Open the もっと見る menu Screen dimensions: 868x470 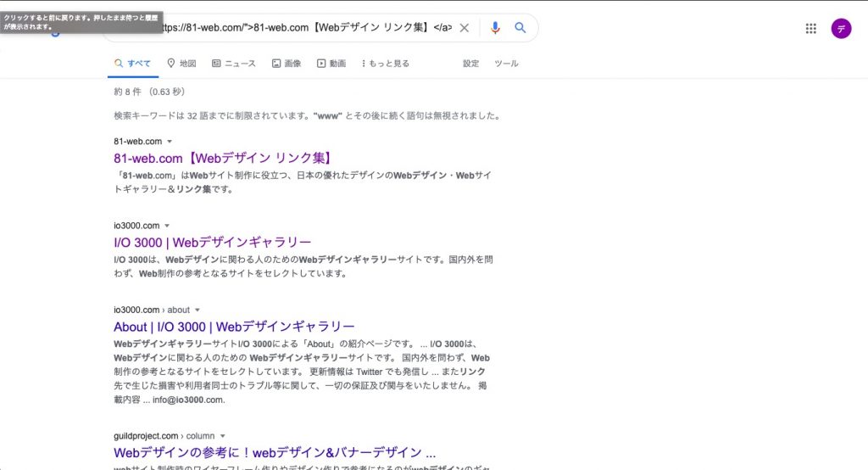(x=386, y=63)
